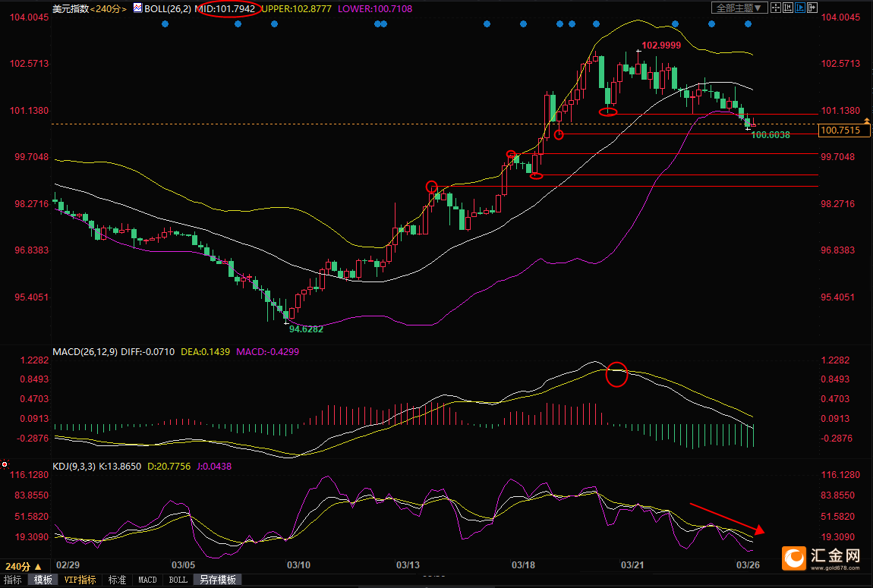Click 1.2282 on the right MACD axis
This screenshot has height=588, width=873.
click(835, 360)
